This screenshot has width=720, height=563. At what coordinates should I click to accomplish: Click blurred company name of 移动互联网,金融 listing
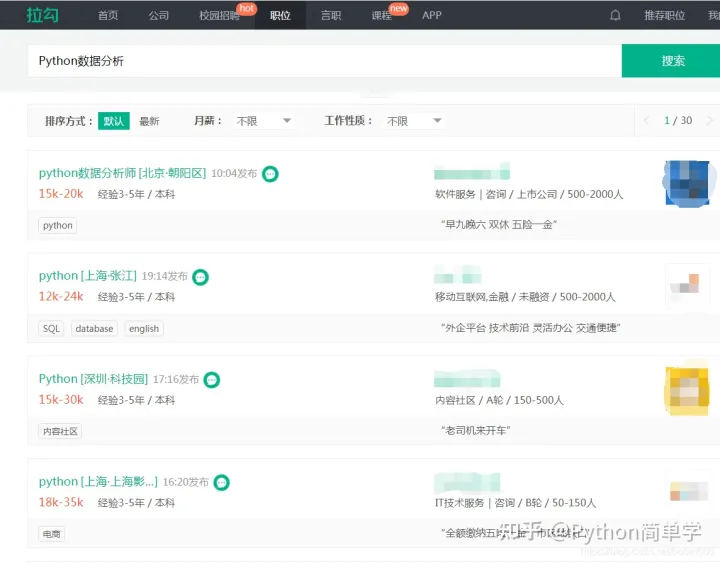coord(458,275)
